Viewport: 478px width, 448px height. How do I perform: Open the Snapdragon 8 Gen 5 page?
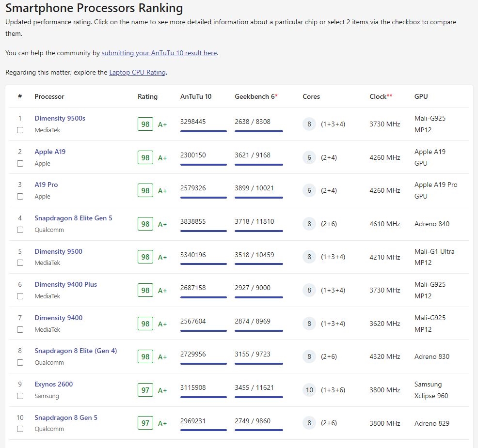[66, 417]
